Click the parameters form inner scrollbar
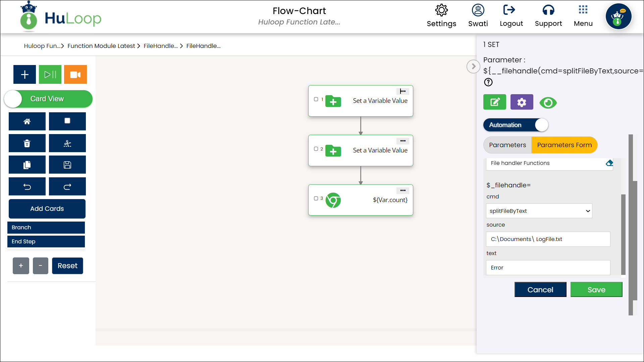The height and width of the screenshot is (362, 644). pyautogui.click(x=623, y=235)
